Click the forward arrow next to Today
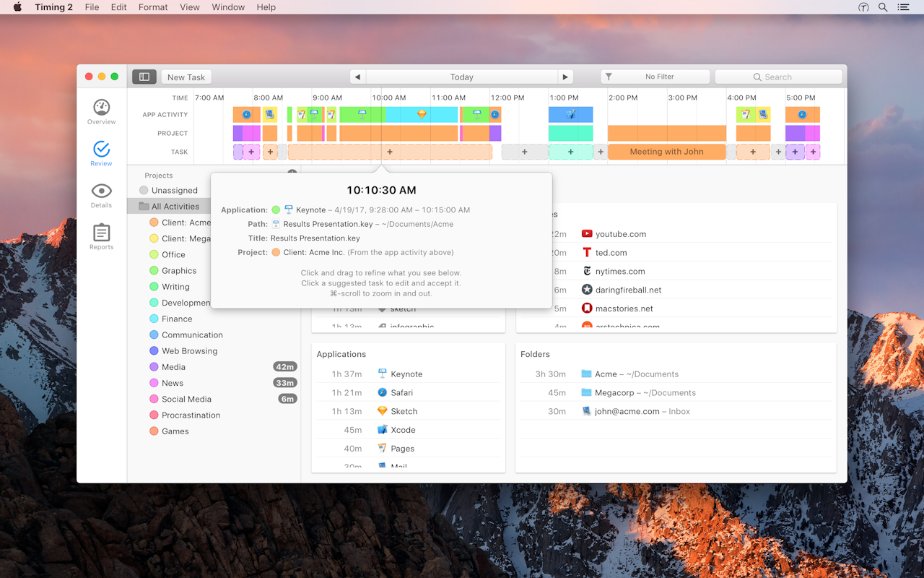The image size is (924, 578). (565, 77)
